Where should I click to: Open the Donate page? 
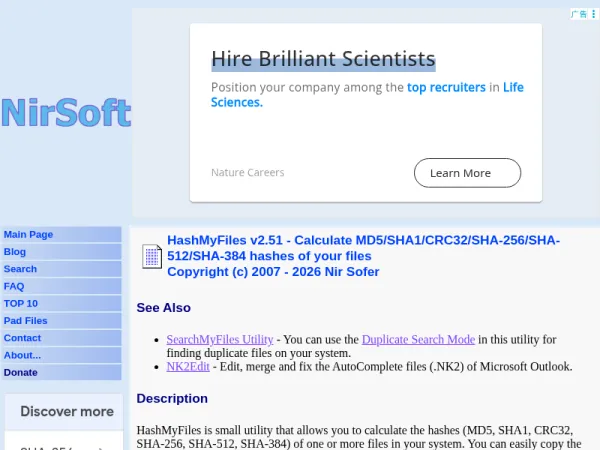[61, 372]
